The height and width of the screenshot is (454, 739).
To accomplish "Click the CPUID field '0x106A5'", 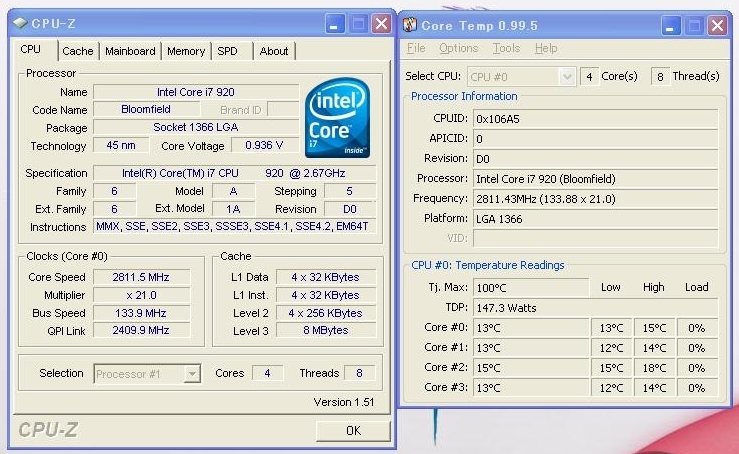I will pyautogui.click(x=595, y=119).
